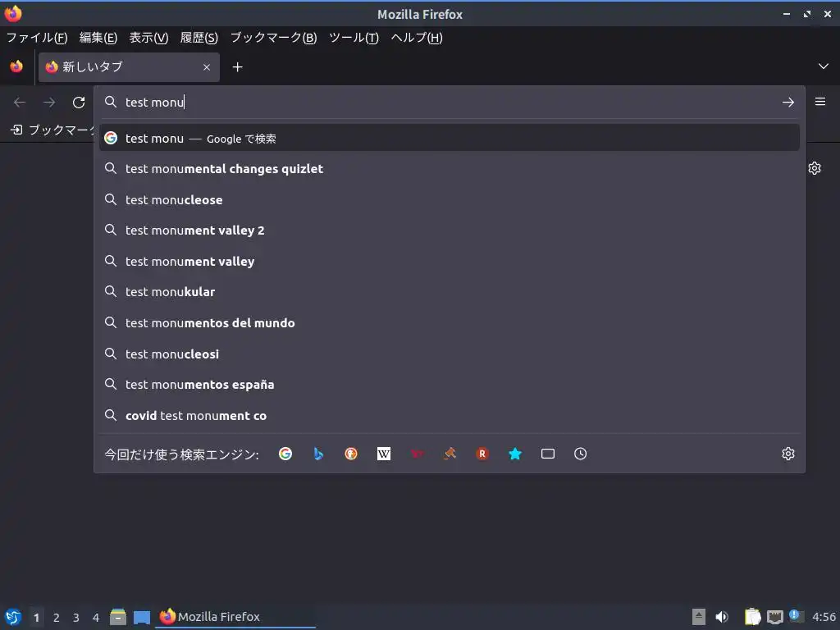The image size is (840, 630).
Task: Open the taskbar start menu bird icon
Action: click(x=13, y=617)
